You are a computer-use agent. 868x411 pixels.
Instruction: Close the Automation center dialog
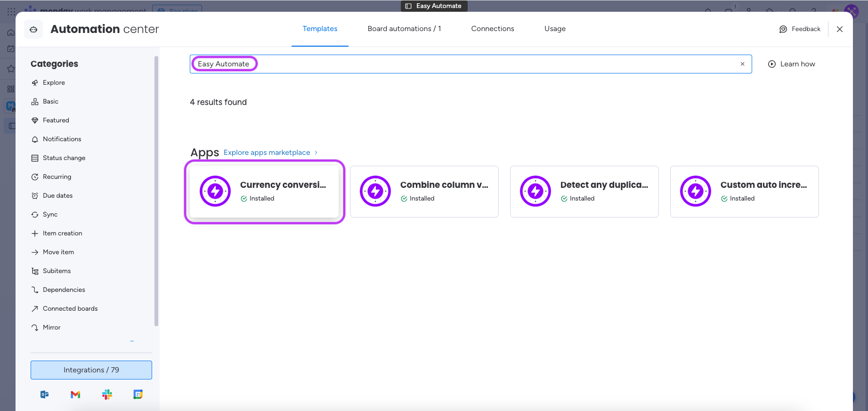pyautogui.click(x=839, y=29)
